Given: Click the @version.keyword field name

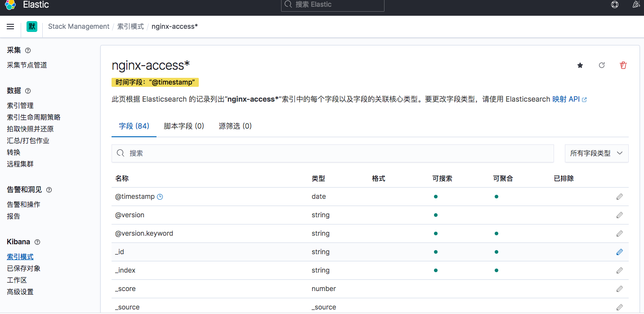Looking at the screenshot, I should [144, 233].
